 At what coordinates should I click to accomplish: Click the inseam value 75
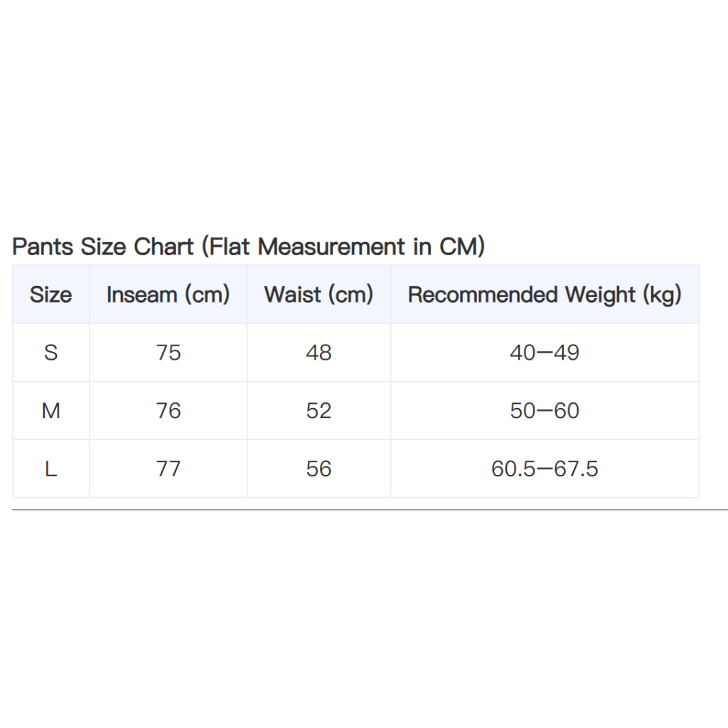[168, 353]
